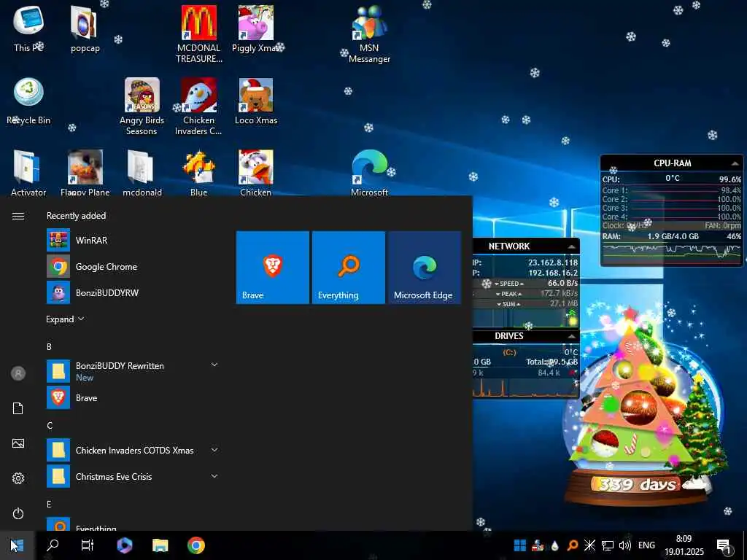Click the Brave pinned tile
Viewport: 747px width, 560px height.
[273, 267]
